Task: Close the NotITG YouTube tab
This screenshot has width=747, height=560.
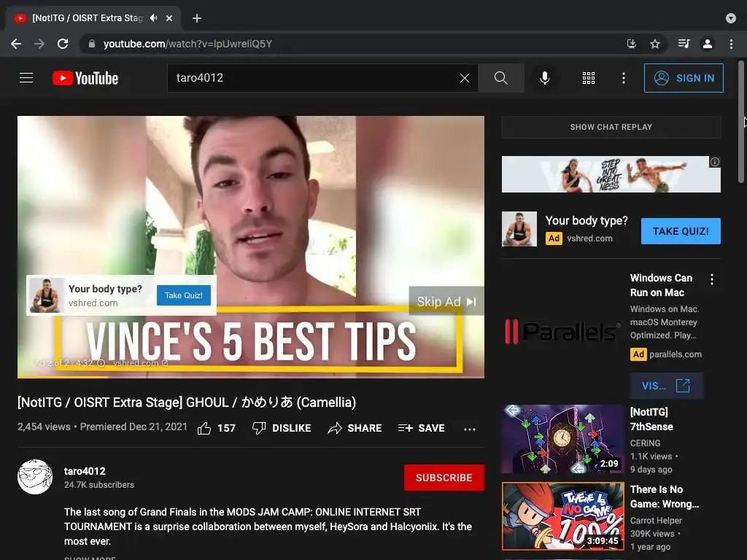Action: click(169, 18)
